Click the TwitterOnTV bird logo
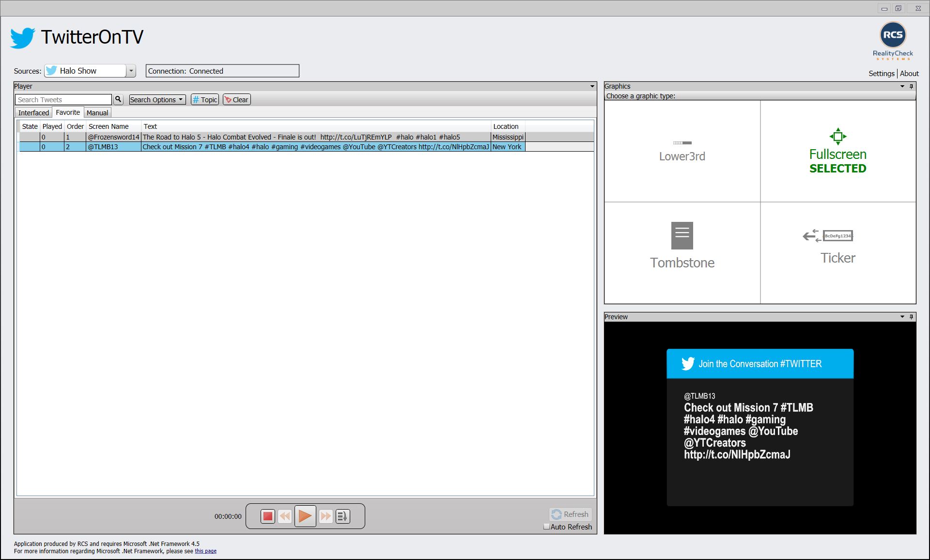 pyautogui.click(x=22, y=37)
